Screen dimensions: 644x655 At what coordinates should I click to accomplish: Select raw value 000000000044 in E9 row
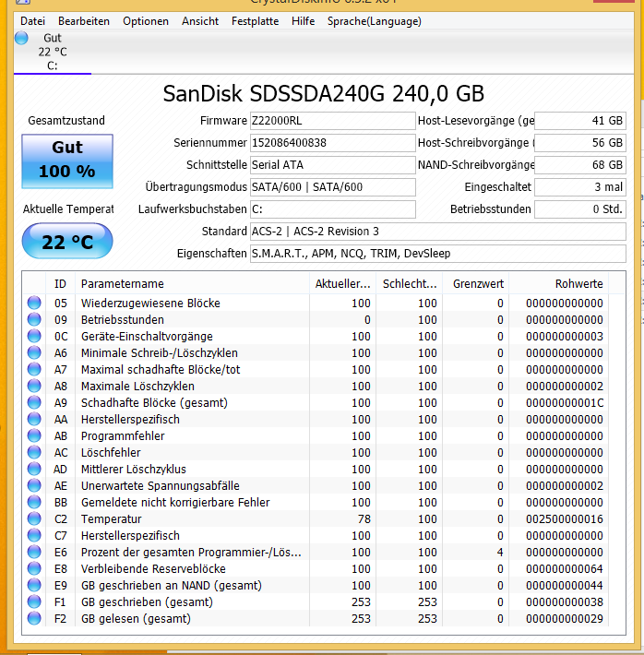[564, 585]
